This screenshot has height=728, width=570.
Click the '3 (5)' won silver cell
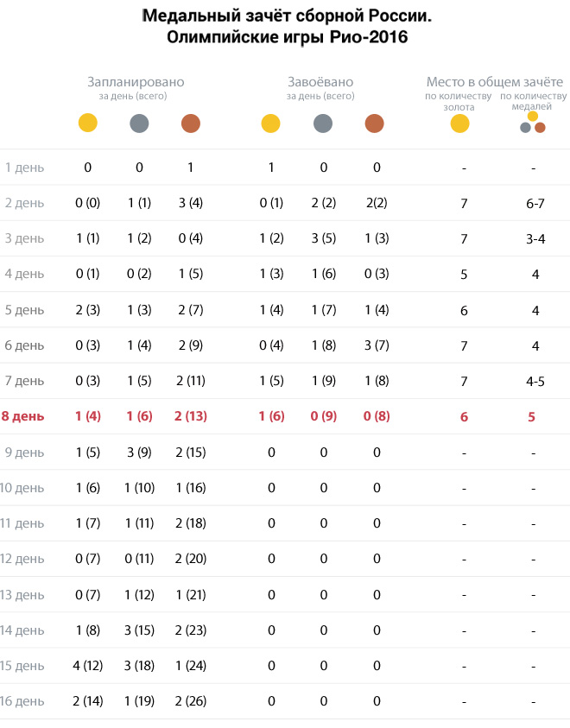pyautogui.click(x=324, y=238)
